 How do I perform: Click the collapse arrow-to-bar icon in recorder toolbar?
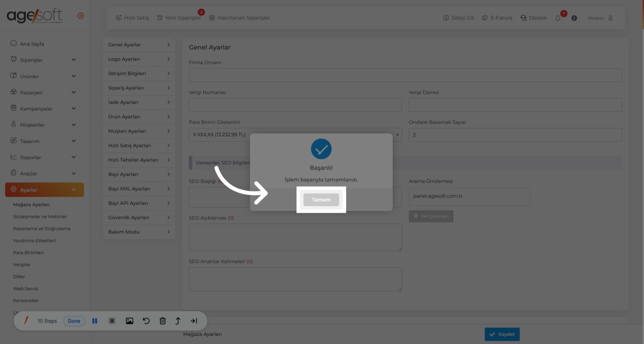[194, 321]
